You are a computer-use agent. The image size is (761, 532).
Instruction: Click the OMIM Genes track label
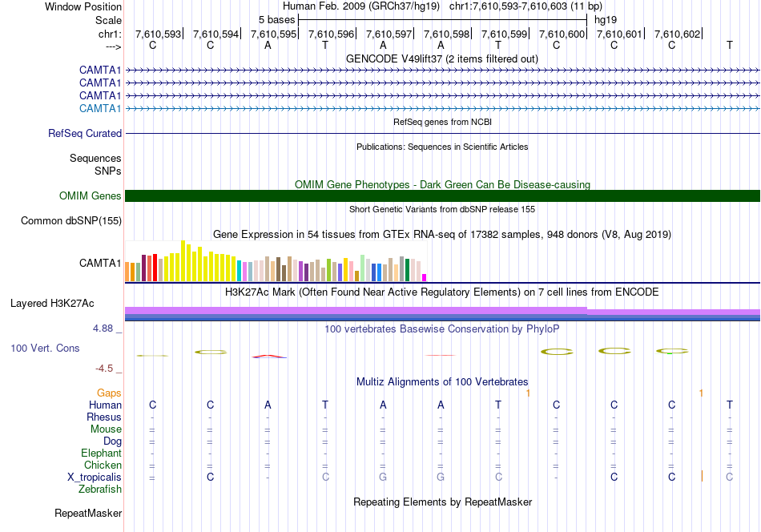pos(90,195)
